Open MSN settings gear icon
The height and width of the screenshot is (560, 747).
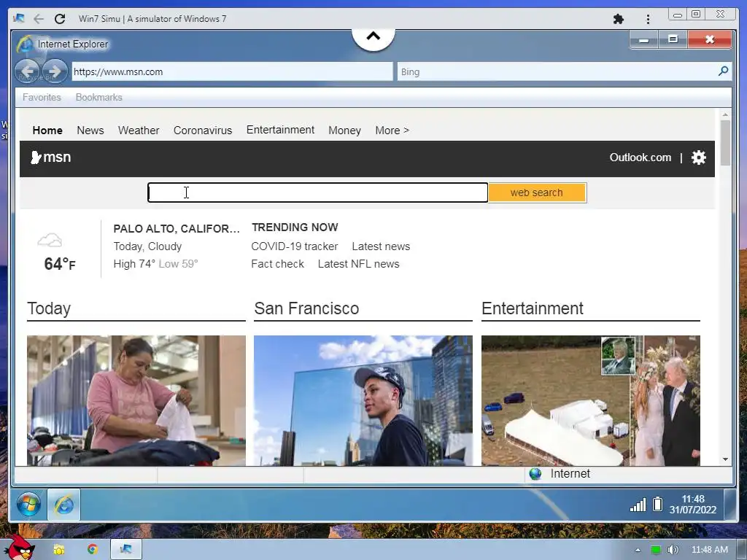[x=698, y=157]
